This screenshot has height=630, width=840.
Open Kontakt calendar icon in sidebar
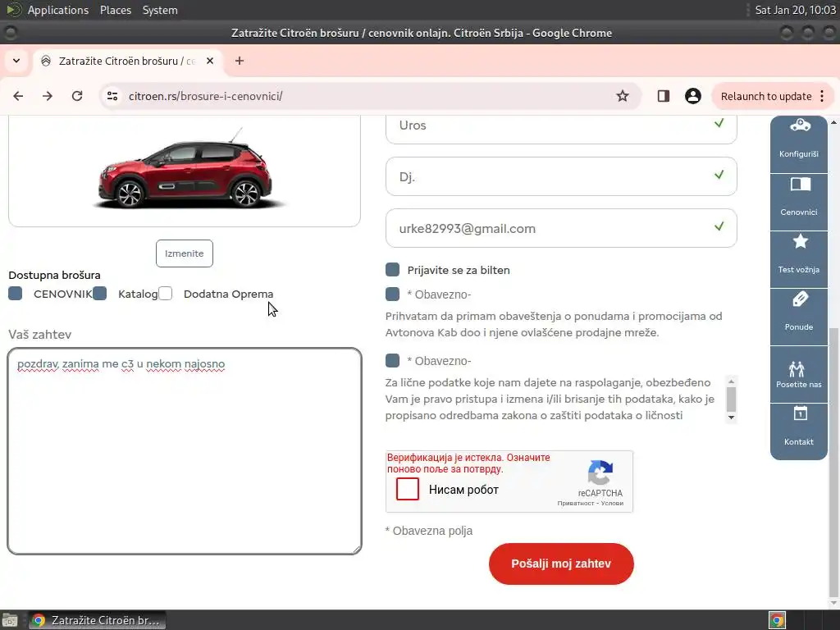coord(801,413)
